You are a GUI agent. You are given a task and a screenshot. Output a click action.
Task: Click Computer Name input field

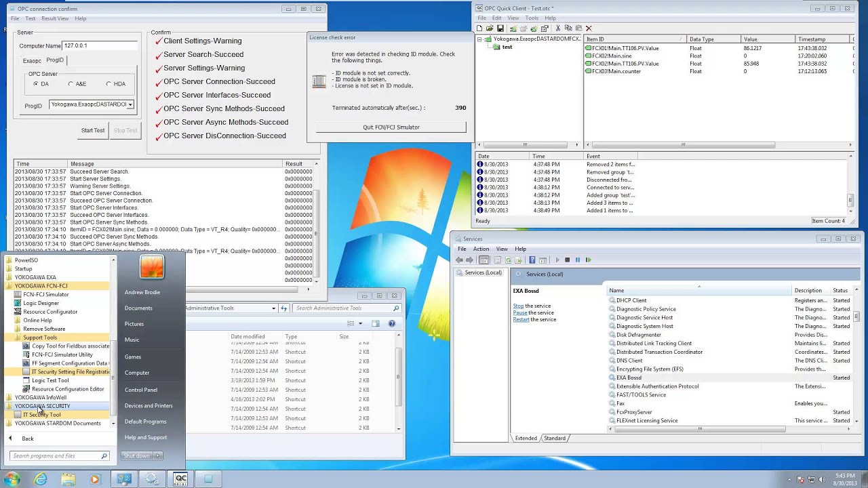pos(100,45)
